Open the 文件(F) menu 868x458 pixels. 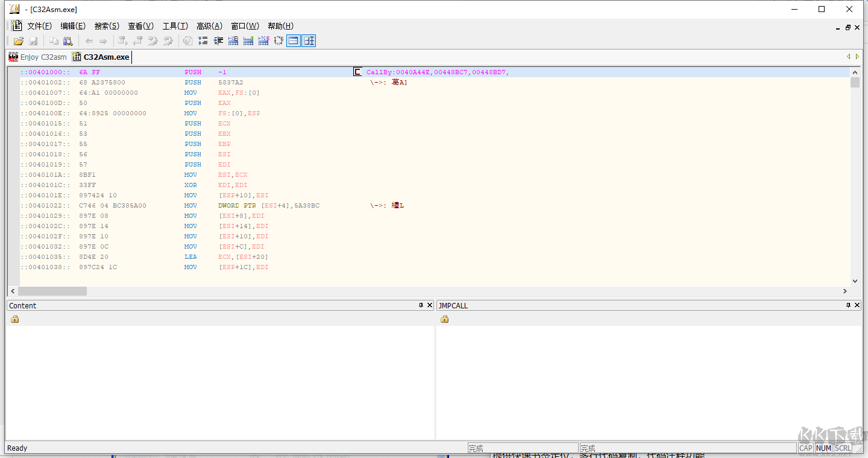[39, 26]
